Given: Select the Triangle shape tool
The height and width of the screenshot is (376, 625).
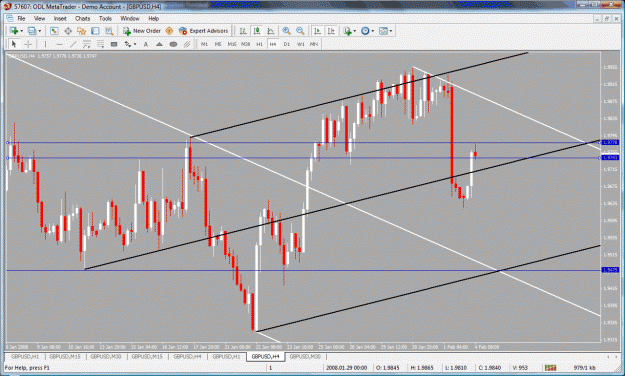Looking at the screenshot, I should point(159,44).
